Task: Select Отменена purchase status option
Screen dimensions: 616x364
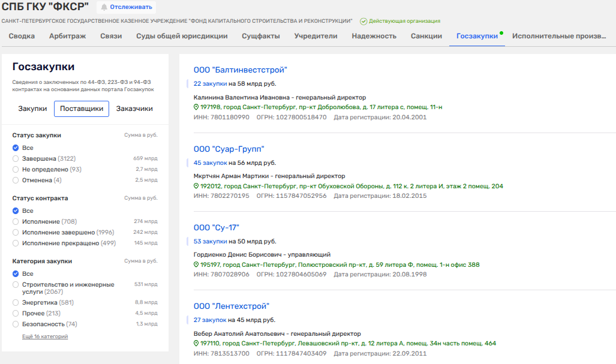Action: coord(16,180)
